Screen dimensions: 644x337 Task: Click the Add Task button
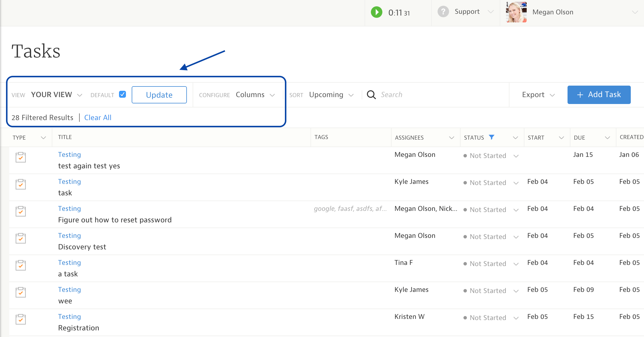point(599,95)
